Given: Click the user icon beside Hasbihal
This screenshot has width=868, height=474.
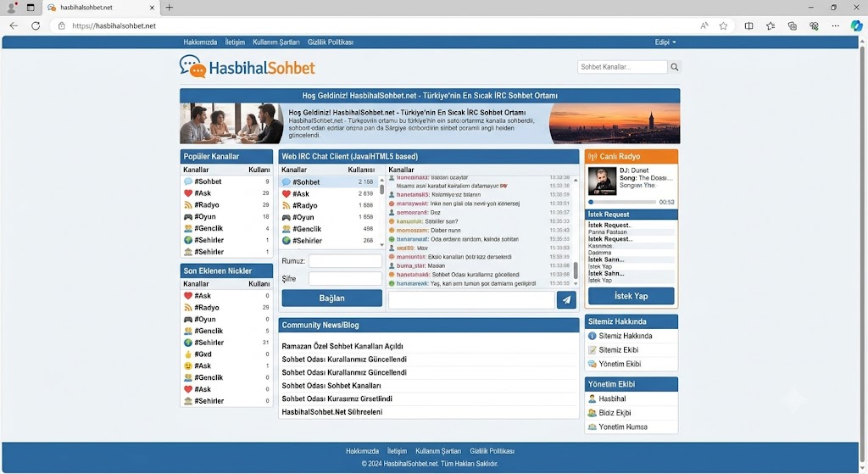Looking at the screenshot, I should (593, 399).
